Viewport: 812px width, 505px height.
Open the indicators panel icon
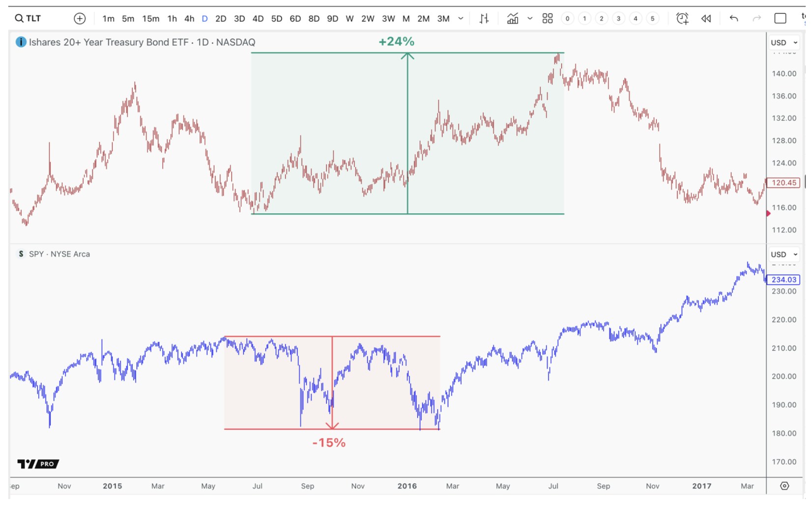[x=513, y=18]
